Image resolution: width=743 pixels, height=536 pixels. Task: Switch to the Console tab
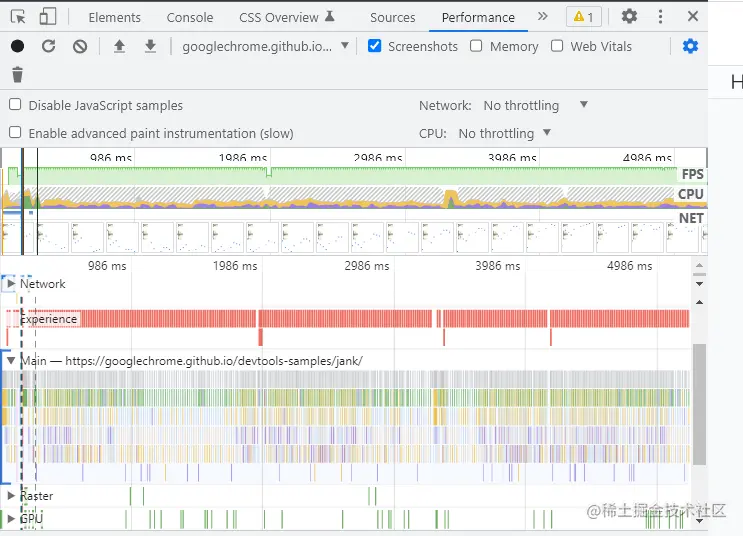tap(190, 18)
